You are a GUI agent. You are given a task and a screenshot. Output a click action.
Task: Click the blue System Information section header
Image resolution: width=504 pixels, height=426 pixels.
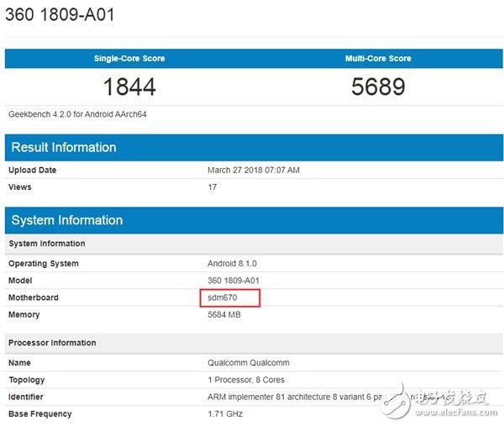tap(67, 220)
